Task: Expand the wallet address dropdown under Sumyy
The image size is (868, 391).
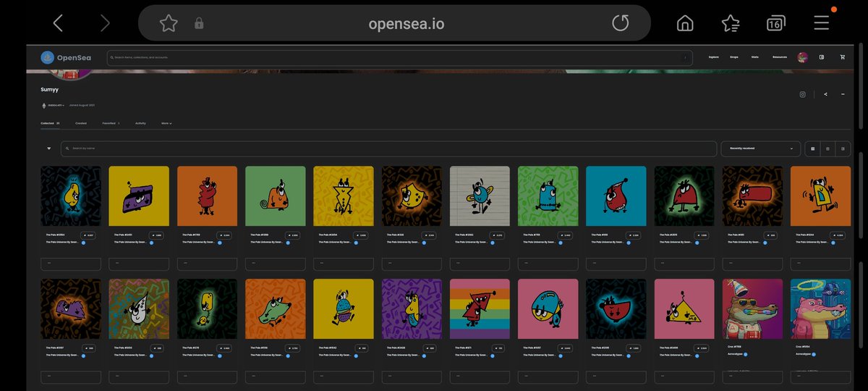Action: coord(56,105)
